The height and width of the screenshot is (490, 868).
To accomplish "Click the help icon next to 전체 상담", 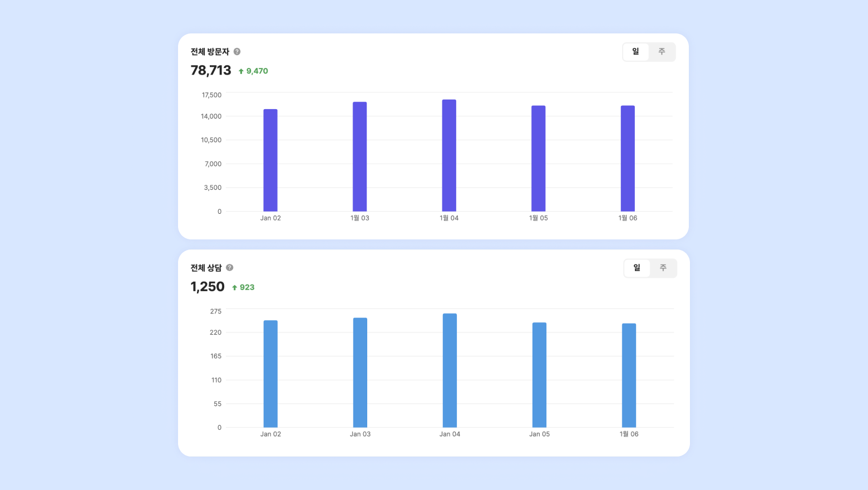I will point(229,268).
